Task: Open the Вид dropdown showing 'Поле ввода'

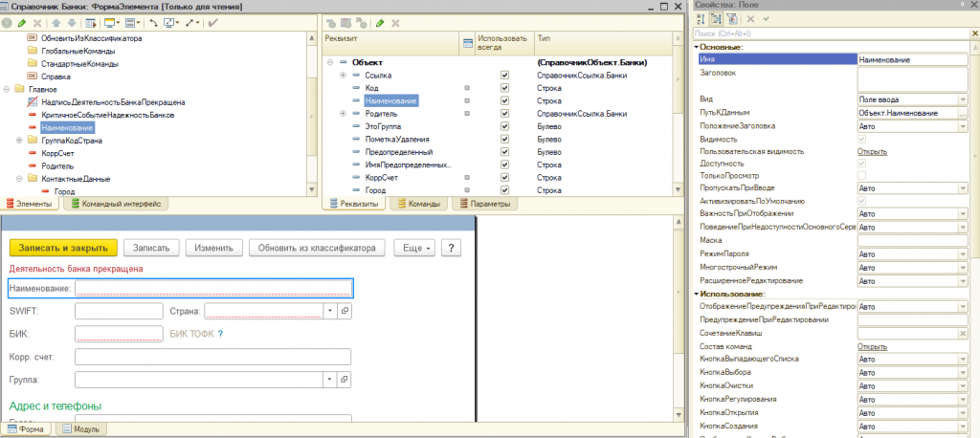Action: [963, 99]
